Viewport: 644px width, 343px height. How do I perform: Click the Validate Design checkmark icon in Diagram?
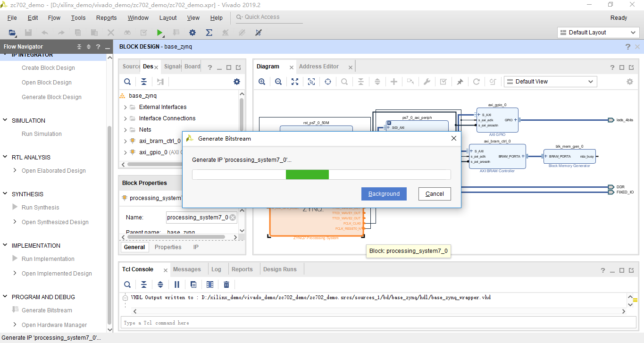(443, 82)
